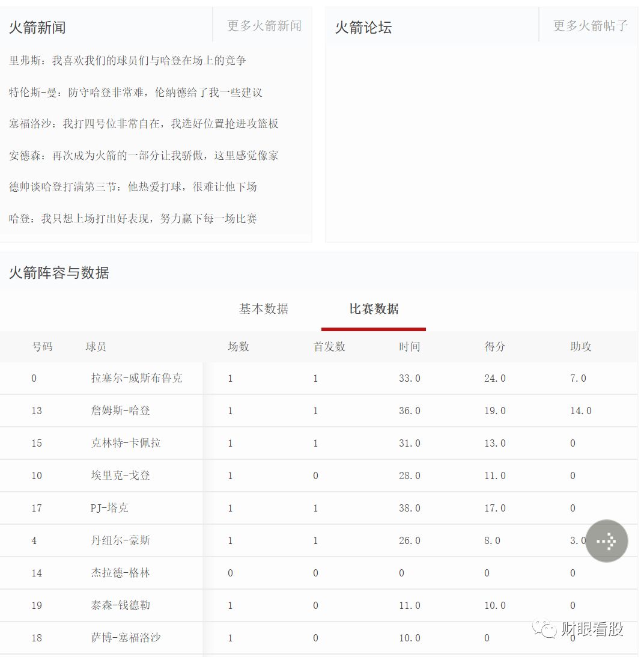Click jersey number 17 in PJ-塔克's row

click(37, 509)
